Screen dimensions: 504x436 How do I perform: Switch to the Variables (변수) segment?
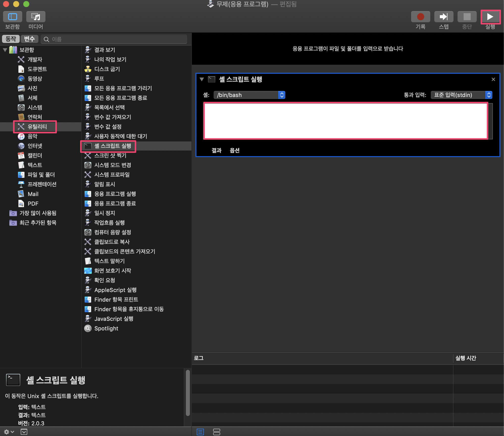pyautogui.click(x=29, y=39)
